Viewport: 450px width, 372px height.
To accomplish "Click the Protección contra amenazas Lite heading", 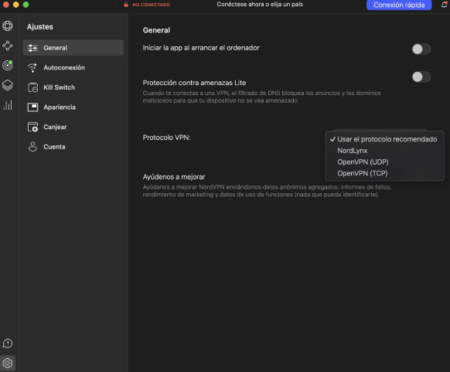I will 194,83.
